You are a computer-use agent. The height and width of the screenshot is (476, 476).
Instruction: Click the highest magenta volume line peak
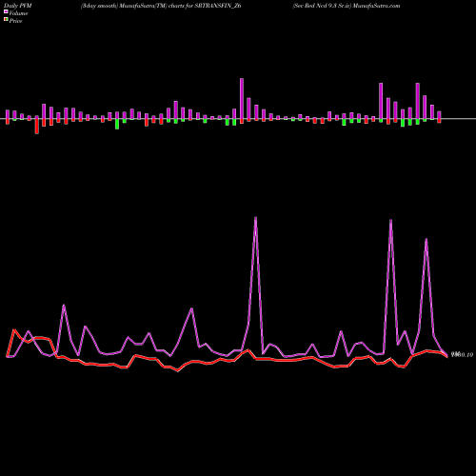coord(256,218)
